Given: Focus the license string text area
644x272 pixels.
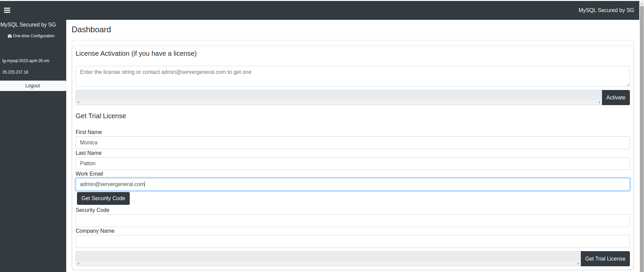Looking at the screenshot, I should tap(353, 76).
